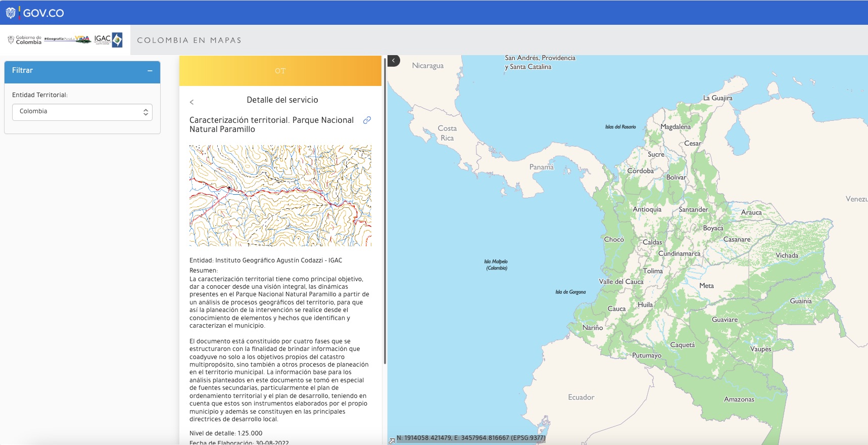Select the OT tab header
This screenshot has height=445, width=868.
[x=280, y=71]
